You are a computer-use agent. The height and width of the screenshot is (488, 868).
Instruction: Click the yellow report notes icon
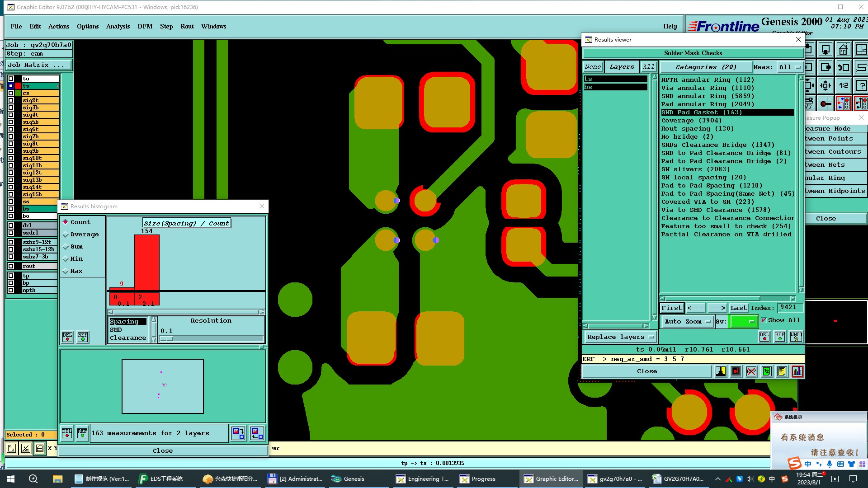[782, 371]
